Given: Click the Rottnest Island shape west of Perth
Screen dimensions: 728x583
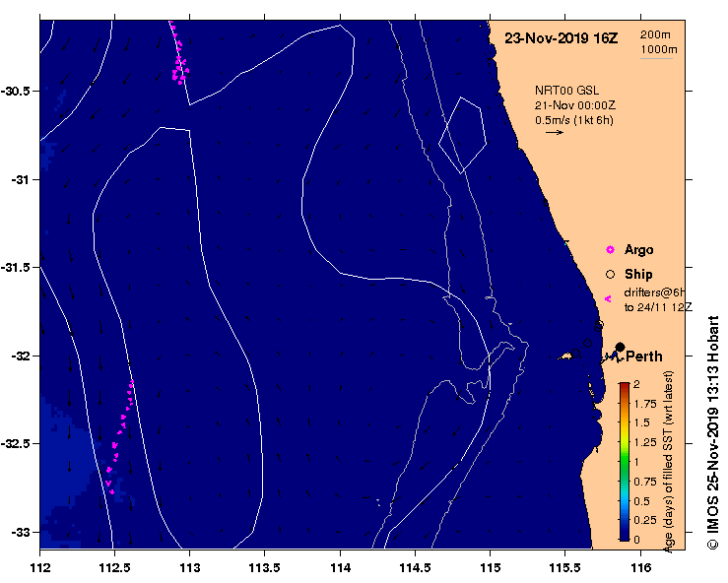Looking at the screenshot, I should point(565,356).
